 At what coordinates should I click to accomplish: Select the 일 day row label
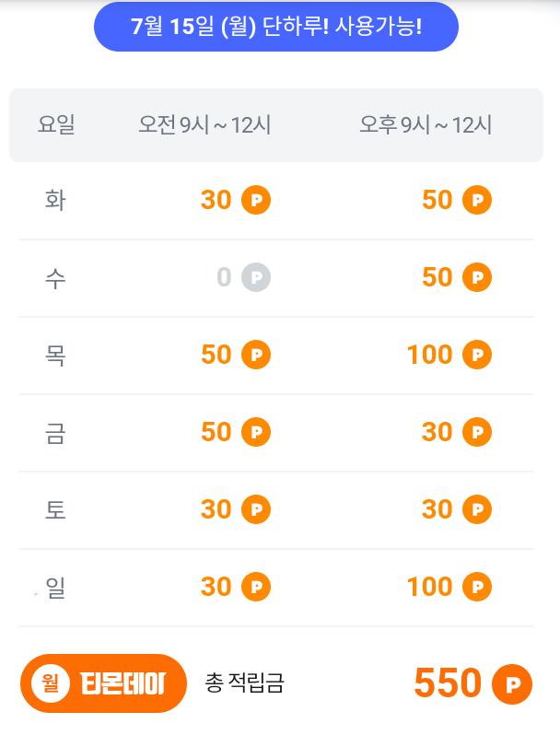point(55,587)
